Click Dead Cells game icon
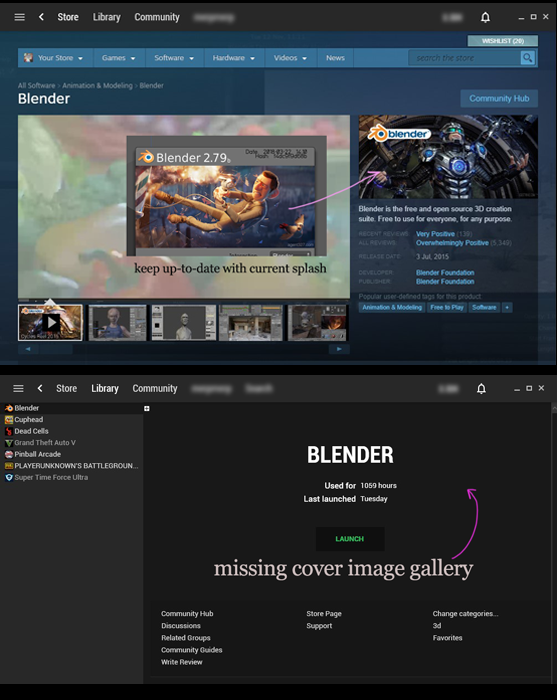Image resolution: width=557 pixels, height=700 pixels. tap(8, 431)
